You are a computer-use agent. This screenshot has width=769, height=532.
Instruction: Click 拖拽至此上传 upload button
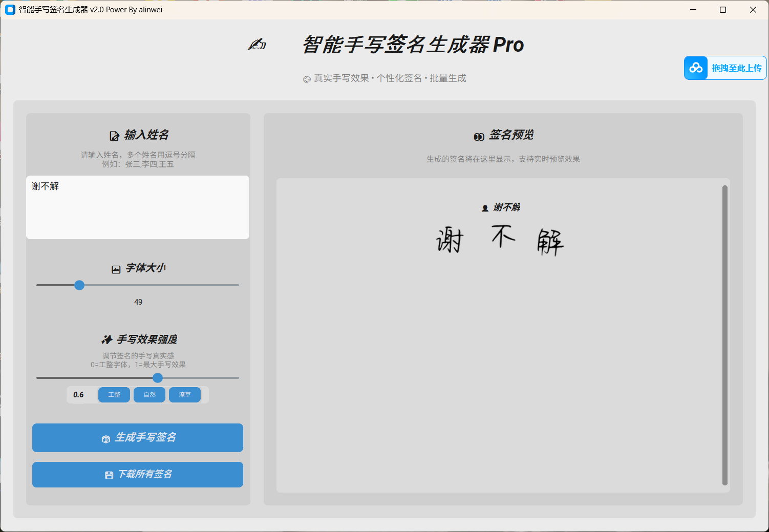725,68
